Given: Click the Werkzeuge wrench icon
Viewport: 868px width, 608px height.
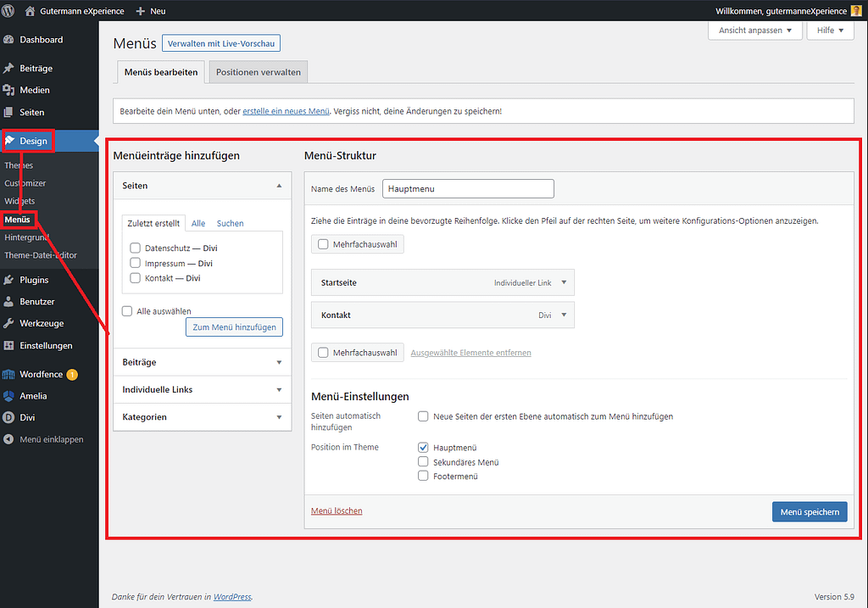Looking at the screenshot, I should (9, 324).
